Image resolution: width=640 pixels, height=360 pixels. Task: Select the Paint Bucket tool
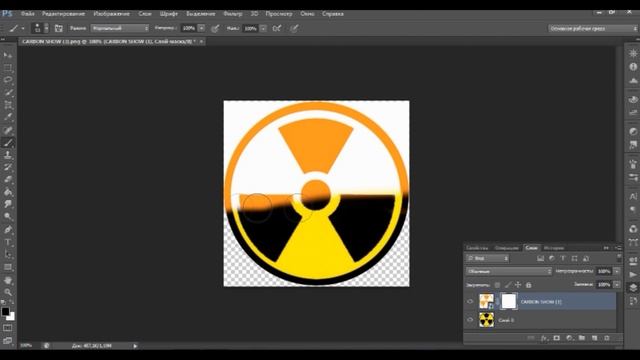pos(8,192)
